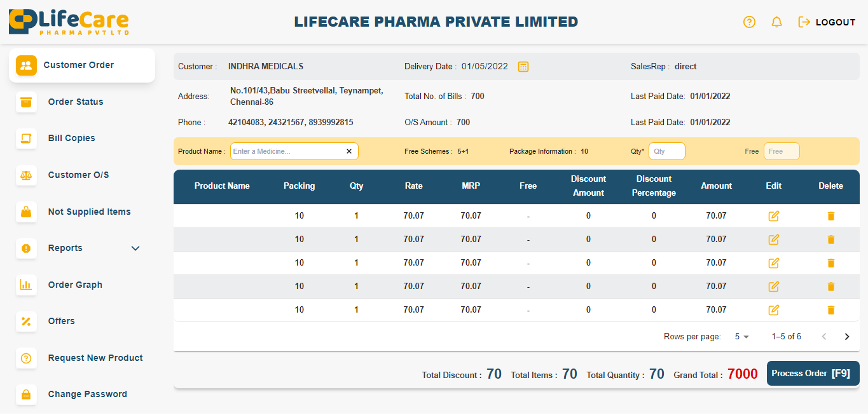Screen dimensions: 868x420
Task: Go to next page of table
Action: coord(846,337)
